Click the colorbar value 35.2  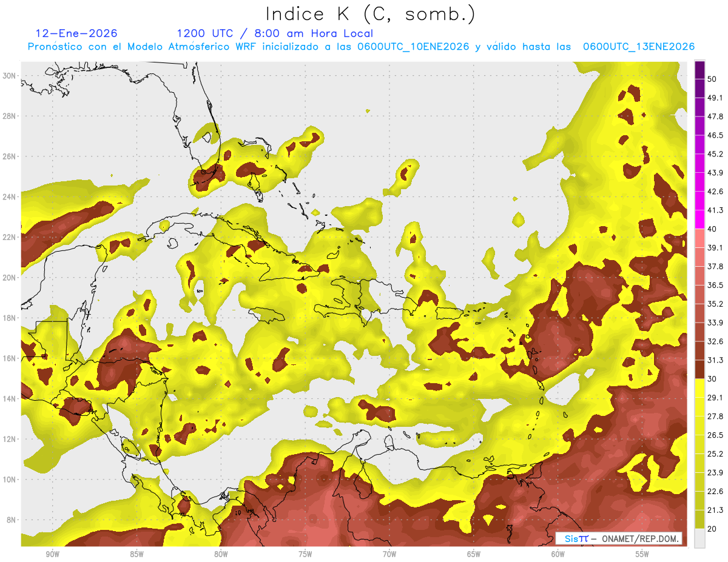715,304
